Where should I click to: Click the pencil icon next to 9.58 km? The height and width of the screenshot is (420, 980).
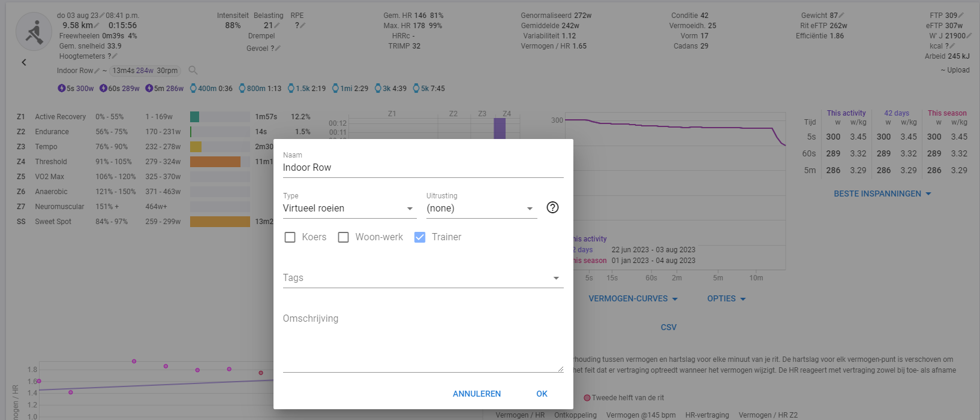point(97,25)
